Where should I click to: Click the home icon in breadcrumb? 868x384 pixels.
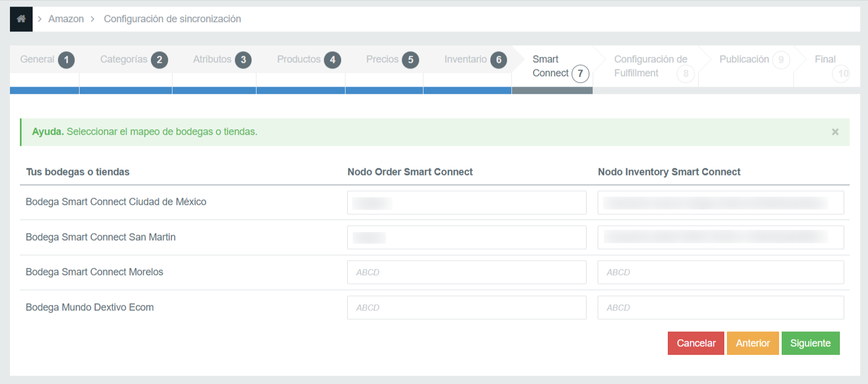click(x=21, y=19)
